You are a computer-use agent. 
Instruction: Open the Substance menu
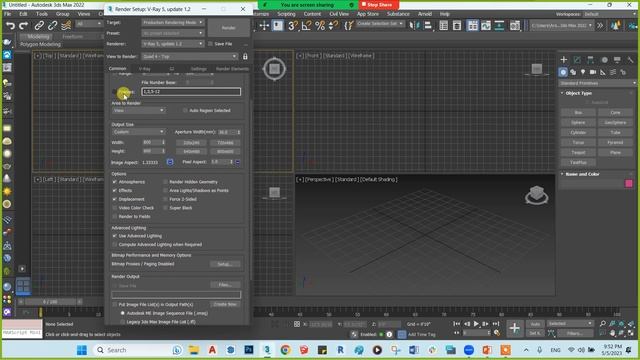coord(398,14)
